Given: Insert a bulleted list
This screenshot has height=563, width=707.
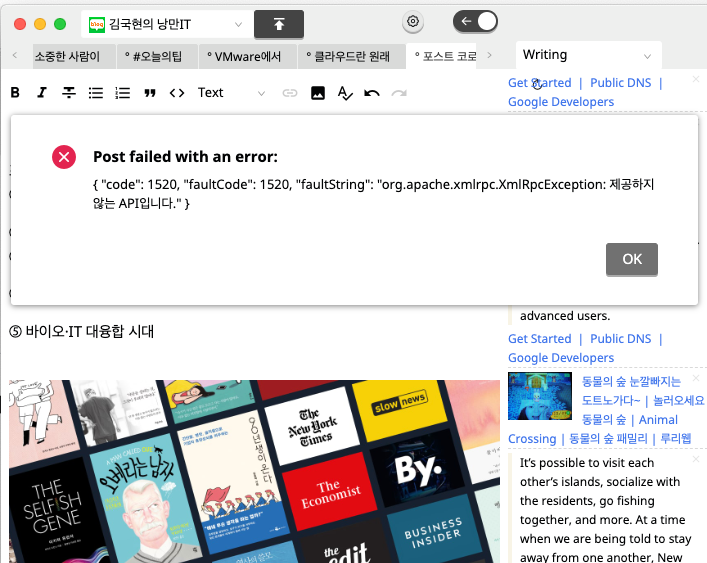Looking at the screenshot, I should (96, 93).
